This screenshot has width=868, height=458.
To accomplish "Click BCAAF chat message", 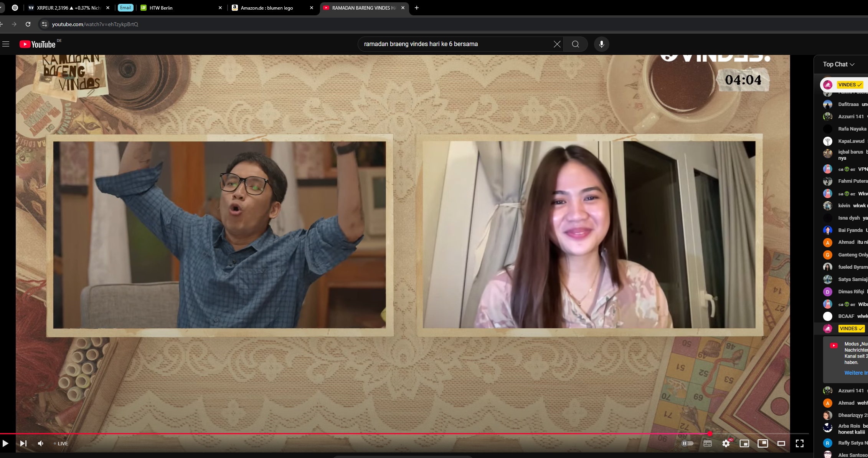I will (x=845, y=316).
